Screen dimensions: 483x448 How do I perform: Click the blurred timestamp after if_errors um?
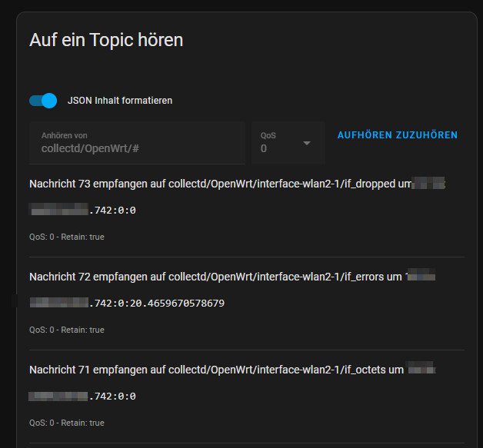421,277
